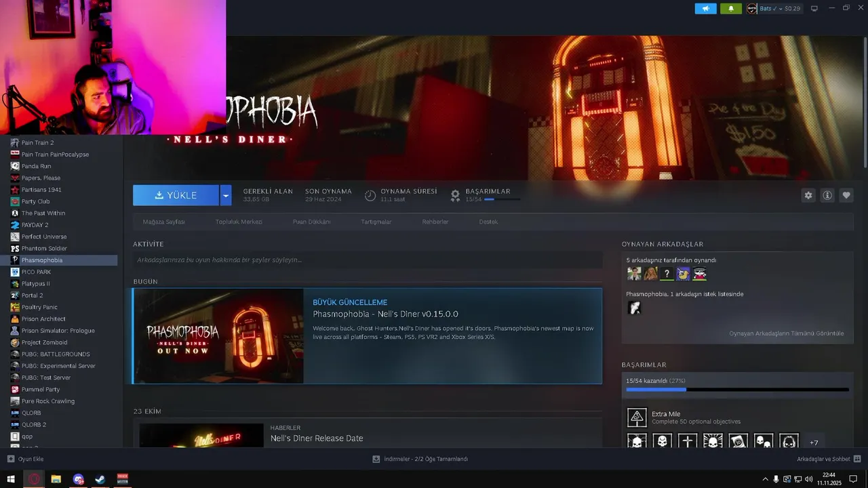Click small achievement progress bar under BAŞARIMLAR header
The width and height of the screenshot is (868, 488).
[502, 199]
